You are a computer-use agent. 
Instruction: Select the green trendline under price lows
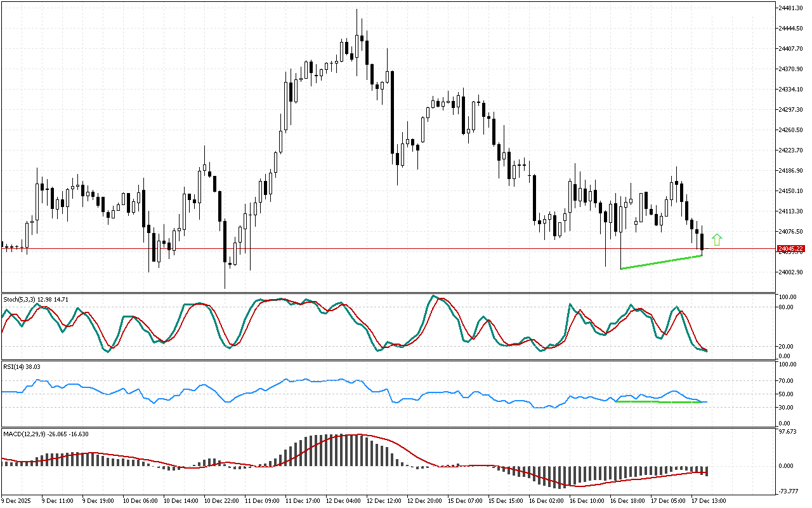661,262
